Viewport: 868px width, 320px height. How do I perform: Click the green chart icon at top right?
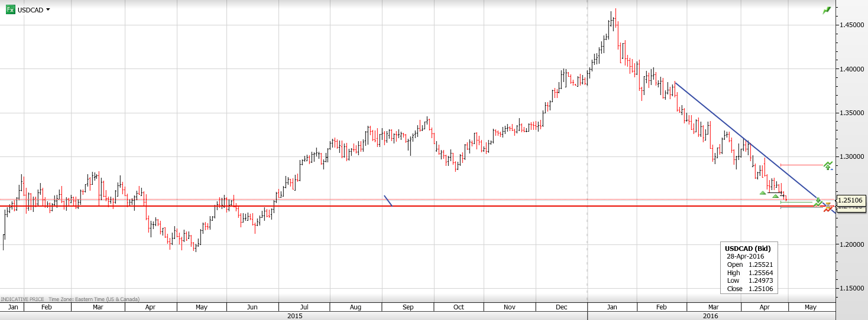tap(826, 11)
